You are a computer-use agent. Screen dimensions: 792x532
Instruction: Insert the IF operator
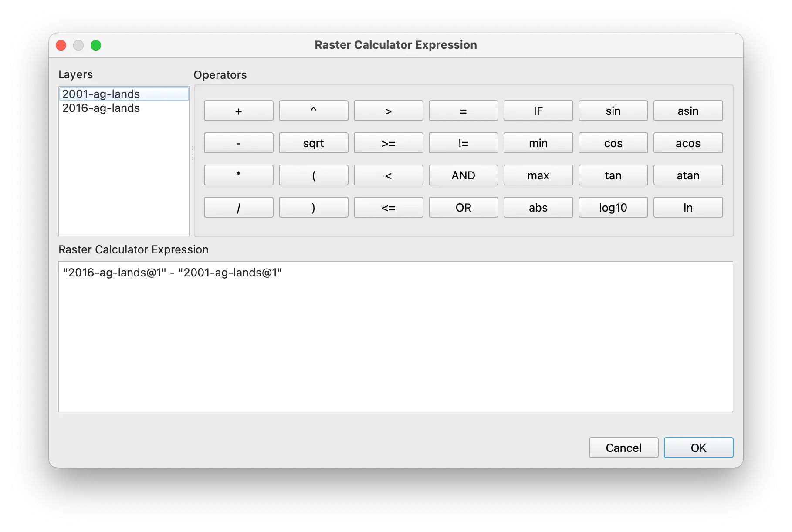click(x=538, y=111)
